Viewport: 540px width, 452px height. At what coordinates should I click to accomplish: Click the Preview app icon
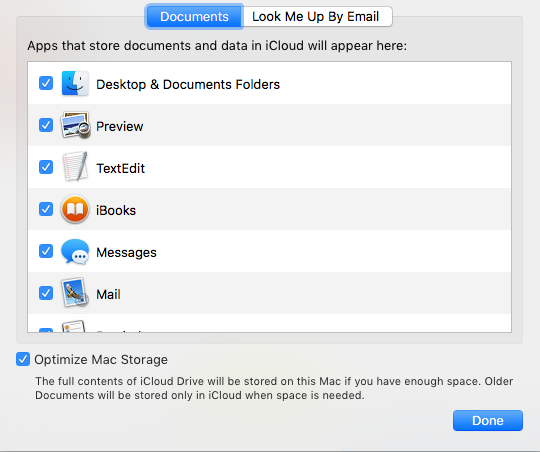click(x=75, y=125)
